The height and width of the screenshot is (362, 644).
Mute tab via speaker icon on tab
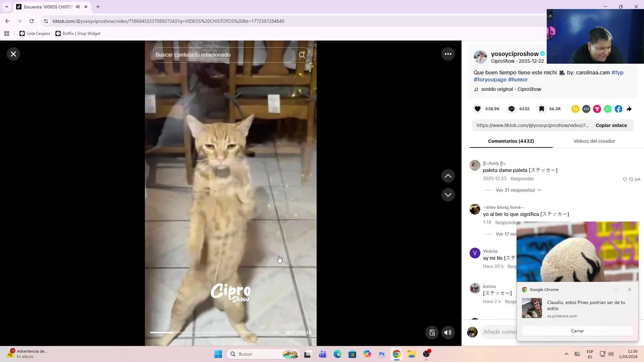[78, 7]
